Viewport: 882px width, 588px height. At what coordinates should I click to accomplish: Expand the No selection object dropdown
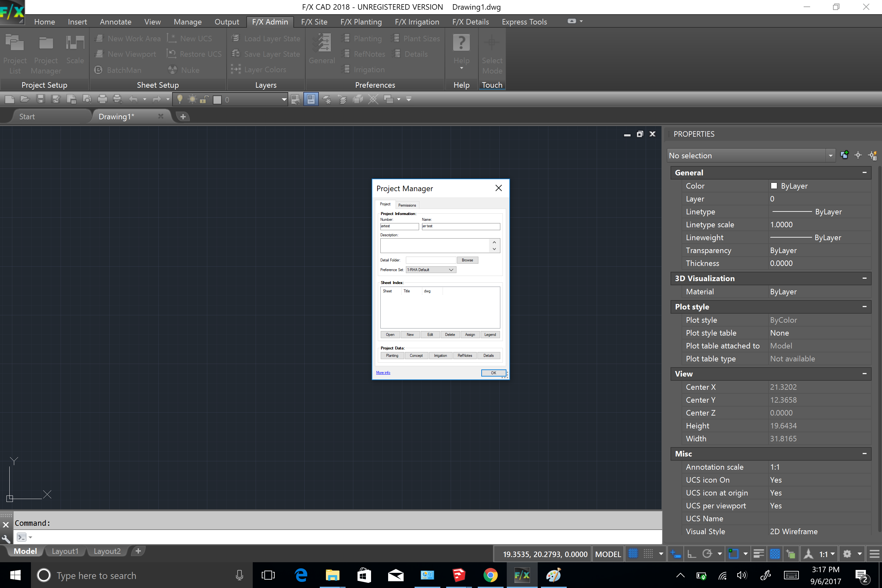coord(830,155)
